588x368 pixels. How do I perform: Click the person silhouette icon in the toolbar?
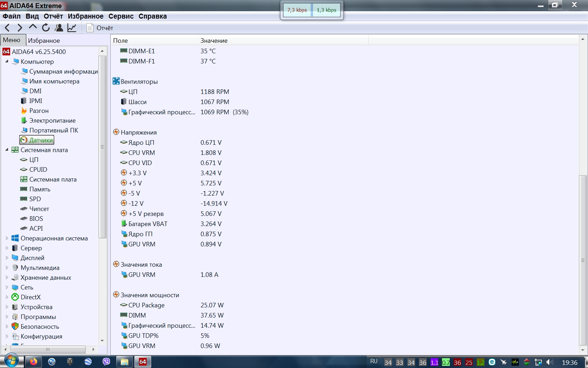[59, 28]
